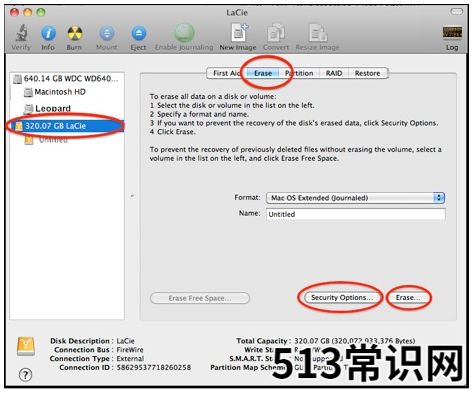This screenshot has height=394, width=473.
Task: Switch to the Partition tab
Action: 299,73
